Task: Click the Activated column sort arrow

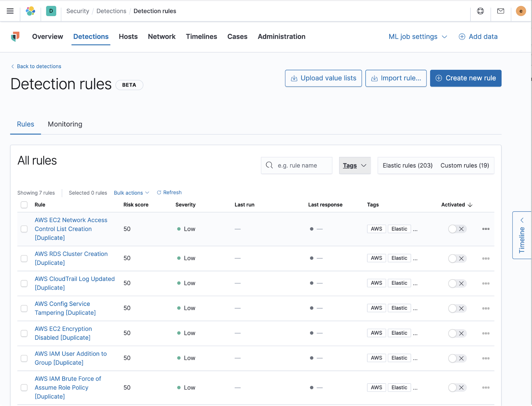Action: coord(470,205)
